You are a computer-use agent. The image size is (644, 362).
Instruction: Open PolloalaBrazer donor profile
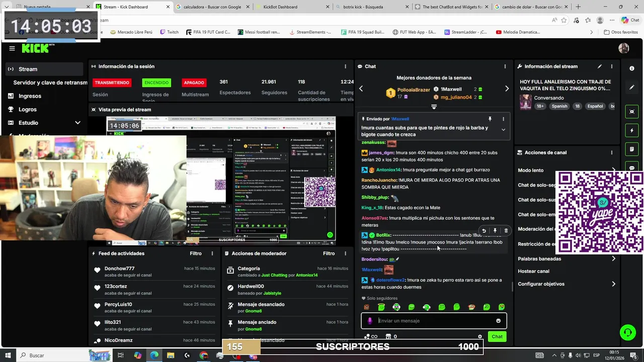pyautogui.click(x=414, y=89)
